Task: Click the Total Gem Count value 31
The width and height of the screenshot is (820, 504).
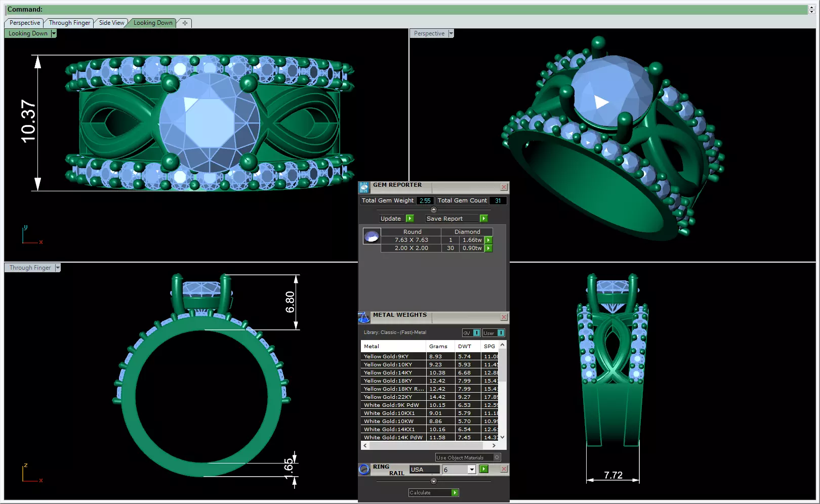Action: pos(498,201)
